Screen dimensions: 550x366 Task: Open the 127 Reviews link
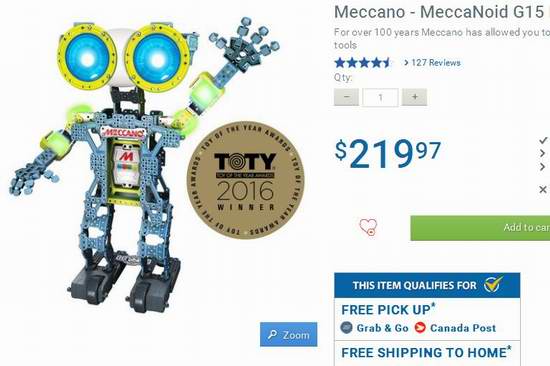(x=432, y=63)
